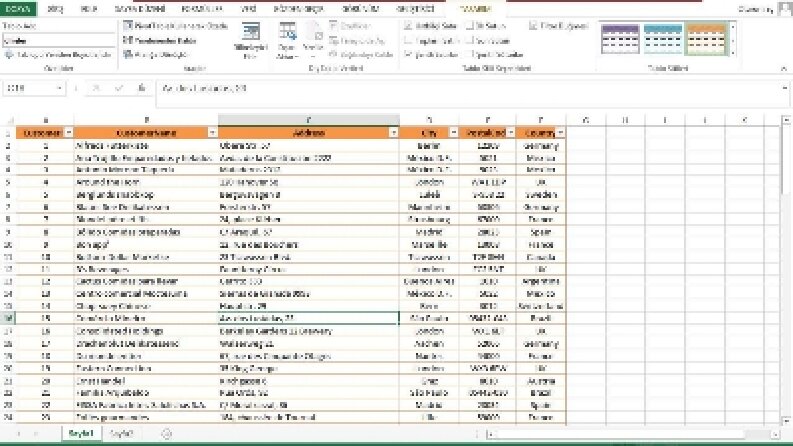Switch to the SAYFA DÜZENİ tab
This screenshot has width=793, height=446.
[x=140, y=9]
